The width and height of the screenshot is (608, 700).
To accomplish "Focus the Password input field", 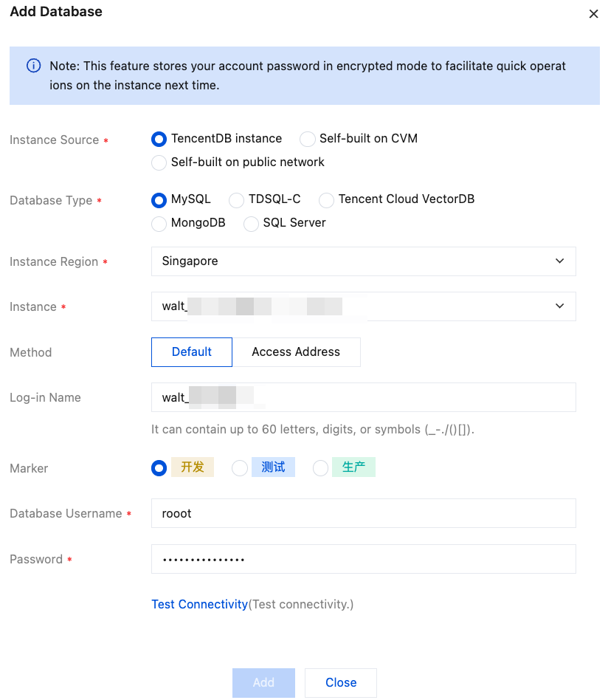I will pyautogui.click(x=363, y=559).
